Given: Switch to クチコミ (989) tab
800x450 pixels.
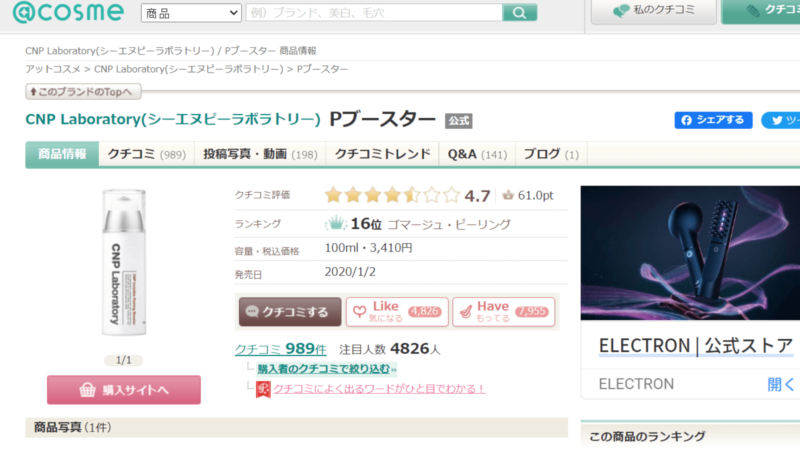Looking at the screenshot, I should coord(146,154).
